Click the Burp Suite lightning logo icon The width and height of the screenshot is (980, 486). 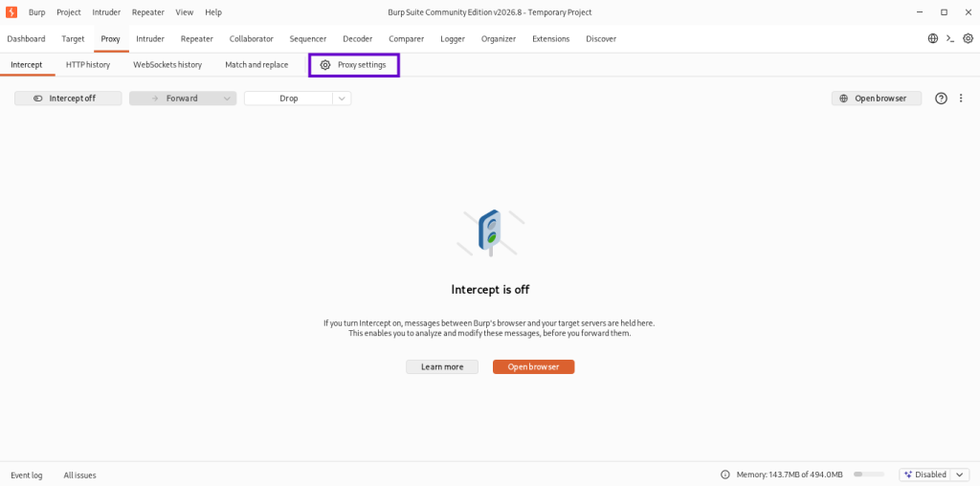tap(11, 11)
